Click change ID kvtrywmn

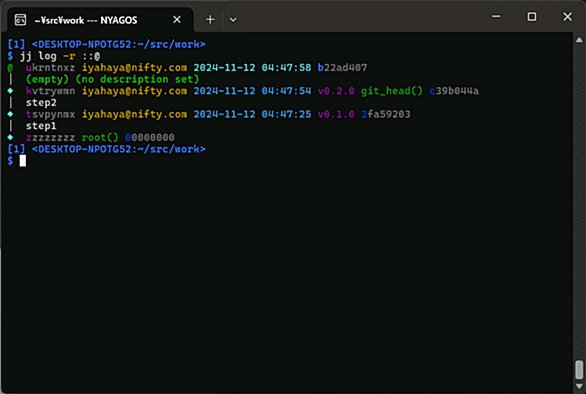coord(50,91)
